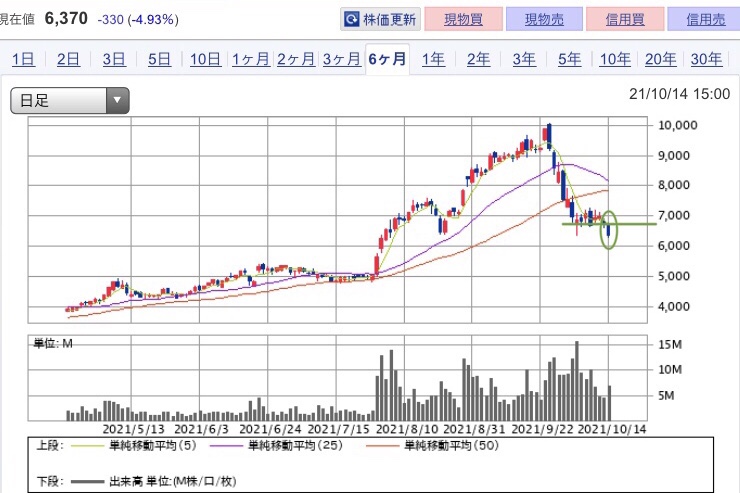Screen dimensions: 740x493
Task: Select the 5日 period tab
Action: [x=160, y=59]
